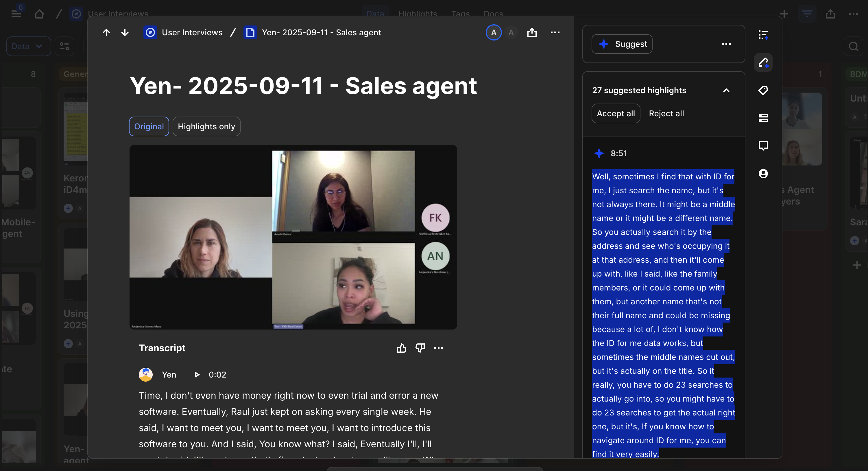Open the Highlights tab in background
The width and height of the screenshot is (868, 471).
[x=418, y=14]
